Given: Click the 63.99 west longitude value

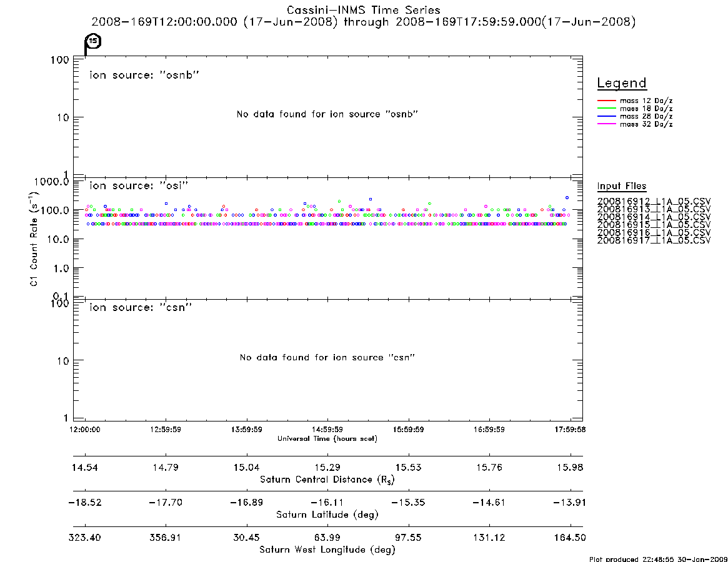Looking at the screenshot, I should 327,538.
